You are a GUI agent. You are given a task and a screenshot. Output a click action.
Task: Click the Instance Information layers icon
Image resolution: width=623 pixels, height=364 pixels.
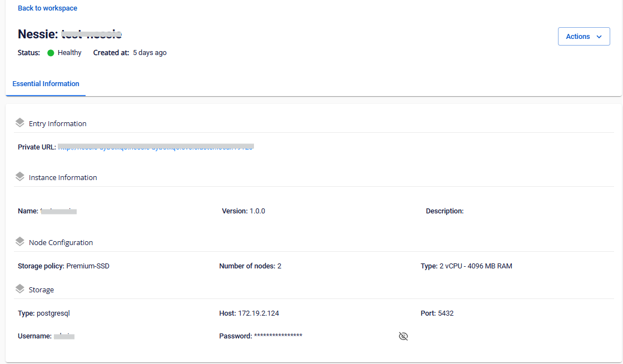click(20, 177)
